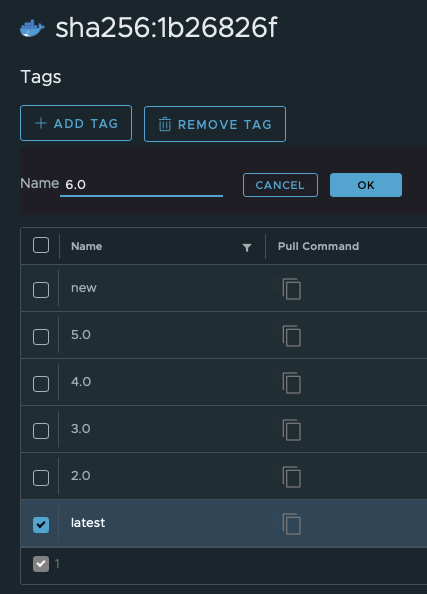The image size is (427, 594).
Task: Click the Docker whale icon
Action: pyautogui.click(x=32, y=28)
